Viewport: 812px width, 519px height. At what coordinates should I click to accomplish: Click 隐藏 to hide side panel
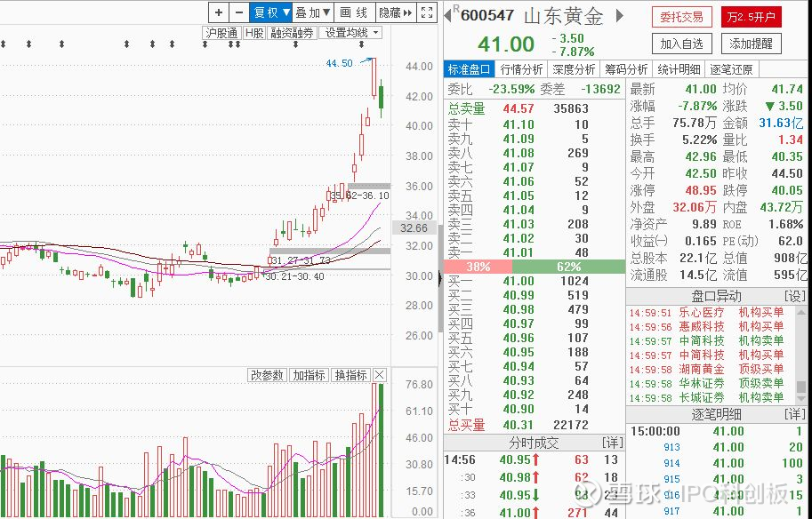click(395, 12)
